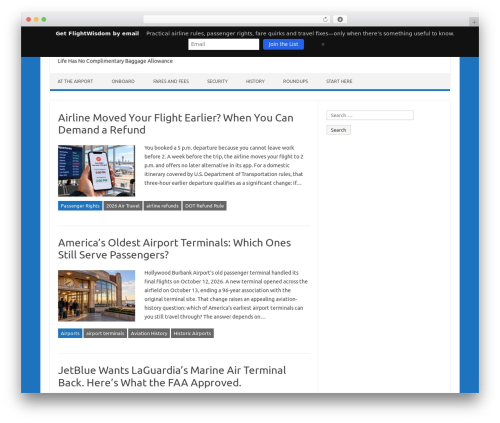
Task: Open the phone flight-change article thumbnail
Action: click(x=97, y=171)
